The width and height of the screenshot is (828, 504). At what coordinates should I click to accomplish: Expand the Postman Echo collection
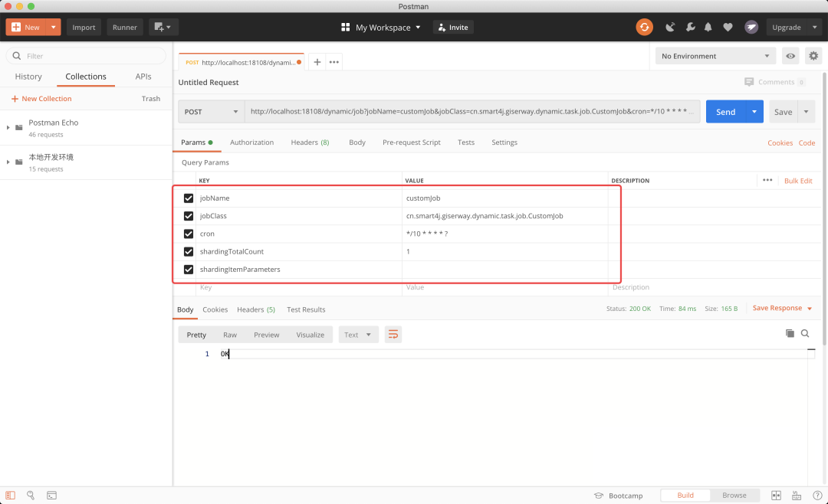[x=8, y=127]
